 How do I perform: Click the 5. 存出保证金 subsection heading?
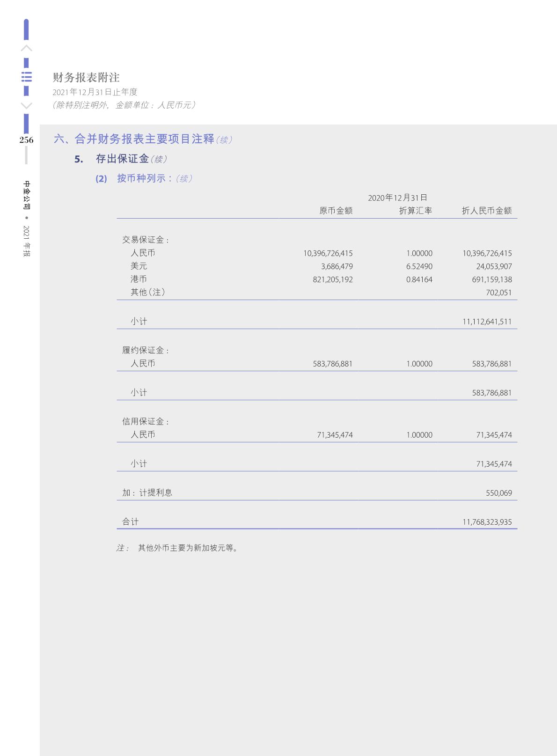click(x=122, y=159)
